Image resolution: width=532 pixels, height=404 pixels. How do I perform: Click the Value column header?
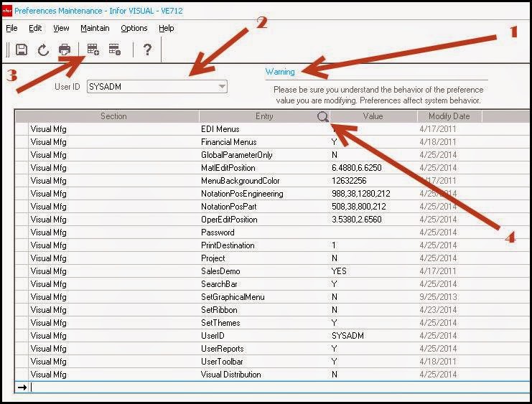(373, 116)
